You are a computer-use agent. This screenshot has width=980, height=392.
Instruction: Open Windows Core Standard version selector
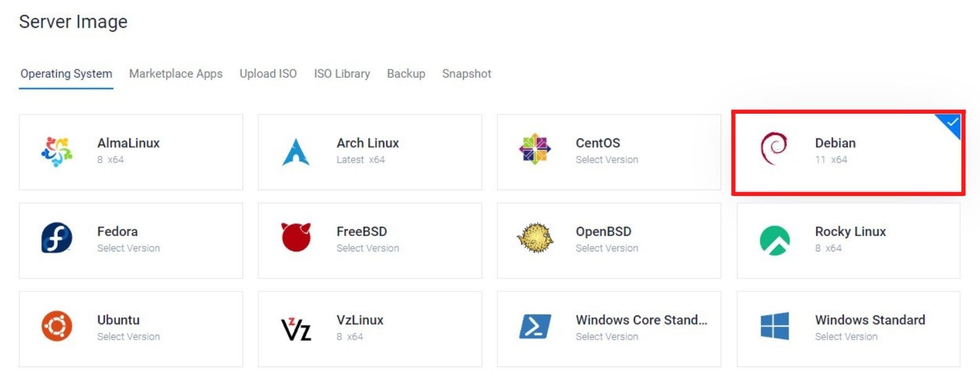(x=607, y=337)
